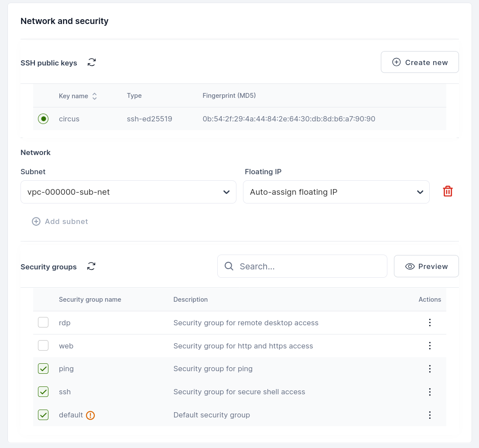Select the circus SSH key radio button

coord(43,119)
